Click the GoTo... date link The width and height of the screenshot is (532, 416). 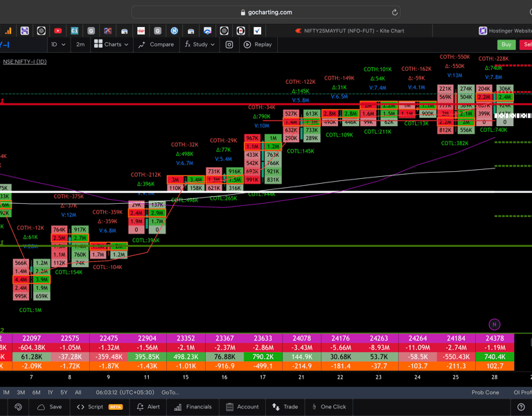pos(170,392)
